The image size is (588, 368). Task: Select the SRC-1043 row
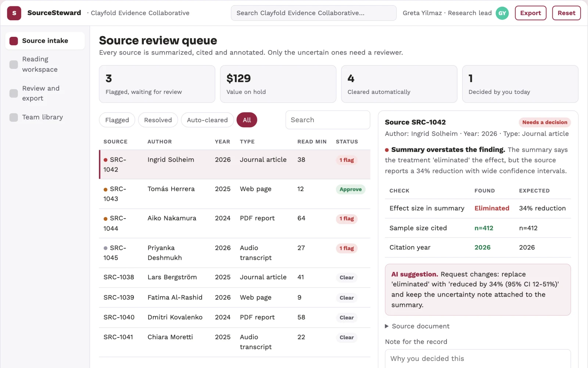click(x=234, y=194)
